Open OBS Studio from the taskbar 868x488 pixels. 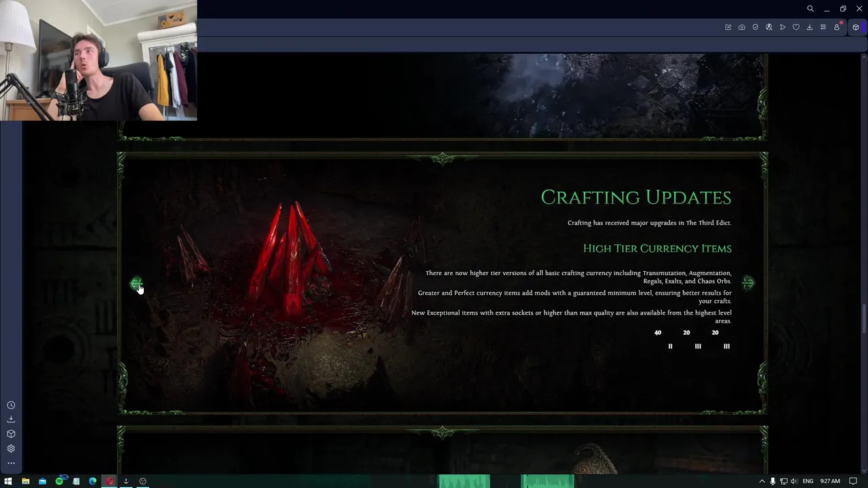point(142,481)
